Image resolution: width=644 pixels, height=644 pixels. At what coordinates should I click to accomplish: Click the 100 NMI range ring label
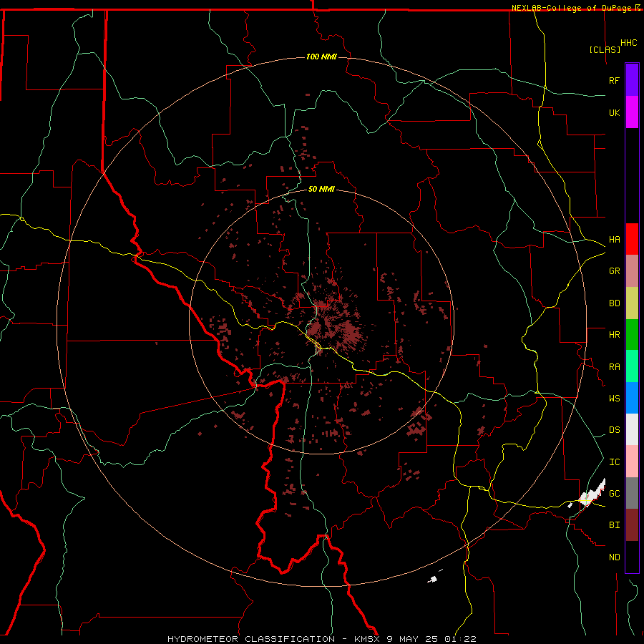pyautogui.click(x=321, y=57)
